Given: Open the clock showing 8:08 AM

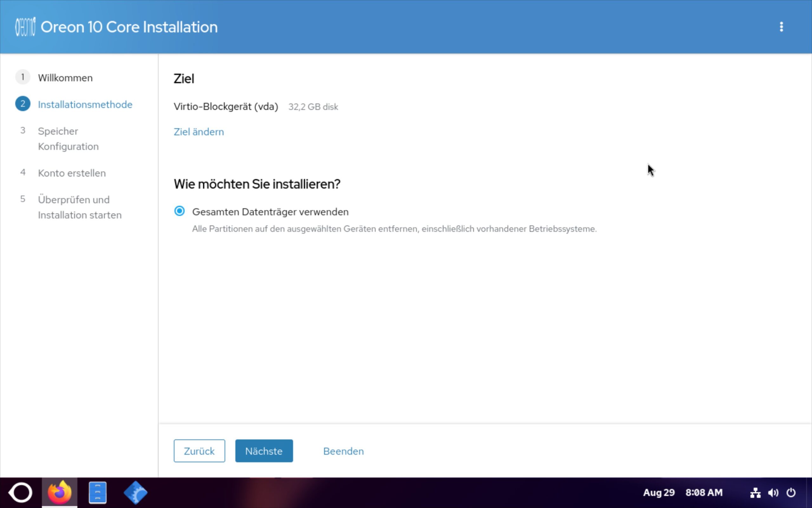Looking at the screenshot, I should click(x=704, y=493).
